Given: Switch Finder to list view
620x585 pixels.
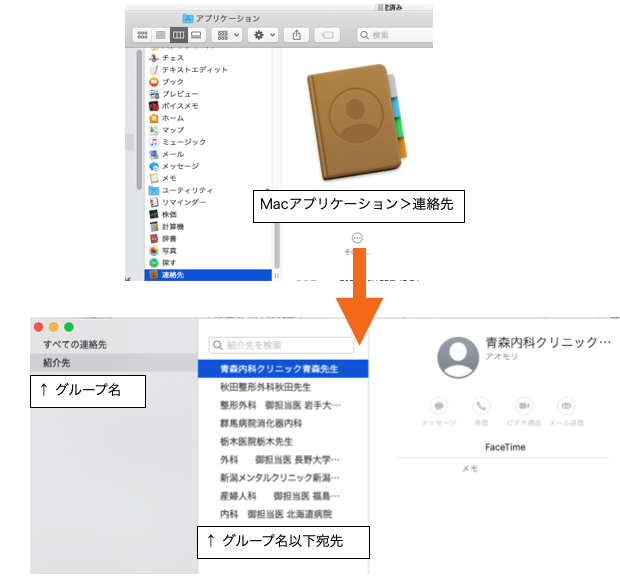Looking at the screenshot, I should pyautogui.click(x=160, y=35).
